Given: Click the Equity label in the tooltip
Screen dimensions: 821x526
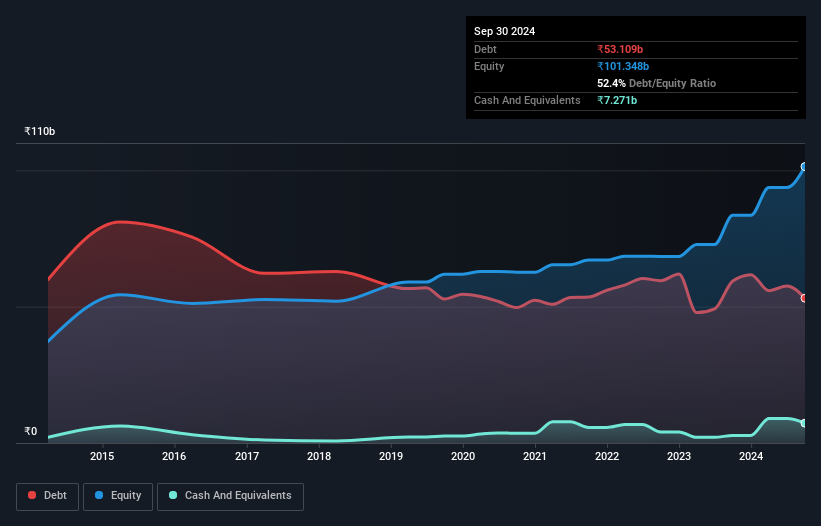Looking at the screenshot, I should (x=489, y=66).
